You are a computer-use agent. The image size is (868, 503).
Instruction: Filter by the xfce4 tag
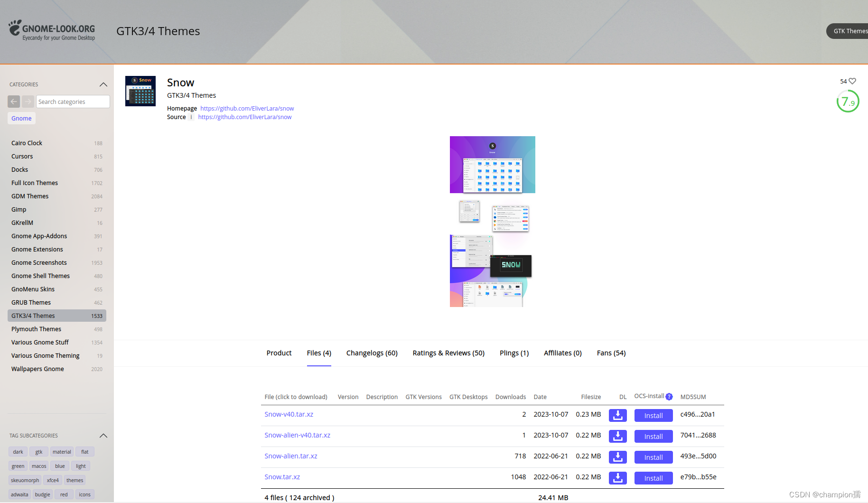53,480
